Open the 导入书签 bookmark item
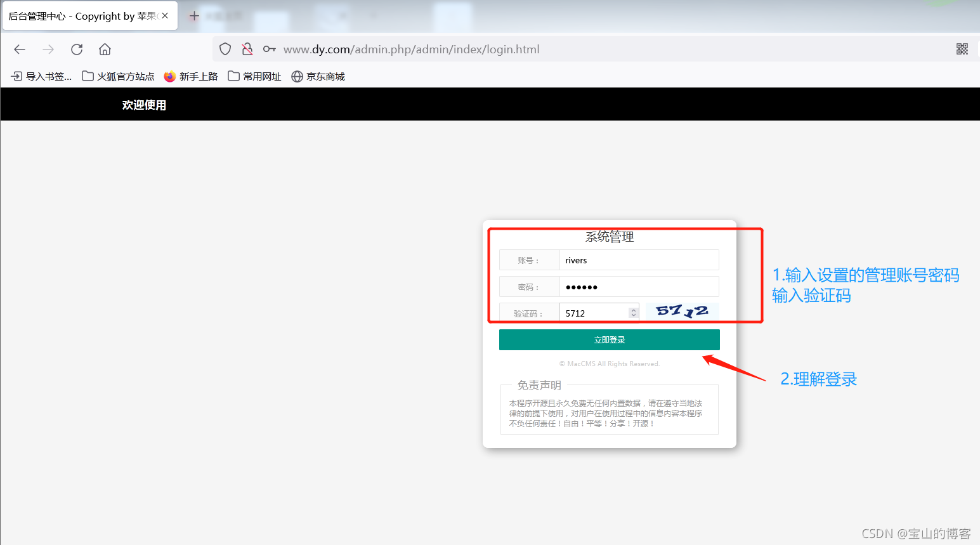 pos(42,76)
